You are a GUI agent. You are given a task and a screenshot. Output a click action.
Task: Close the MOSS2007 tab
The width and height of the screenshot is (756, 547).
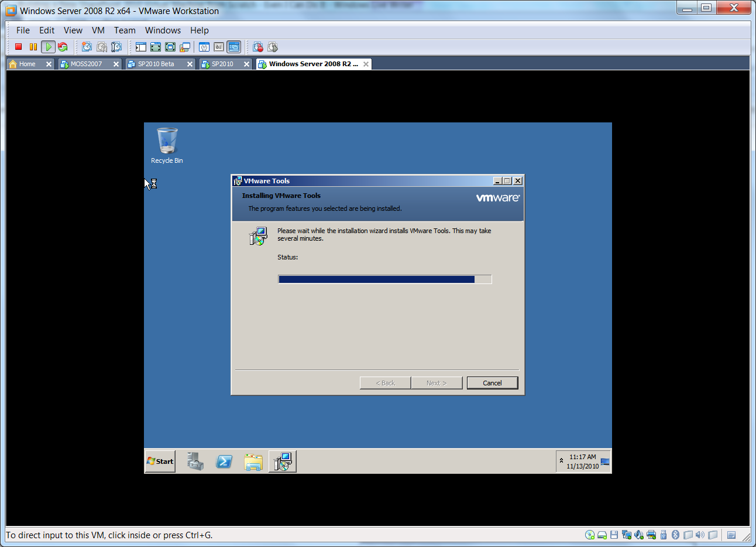116,64
